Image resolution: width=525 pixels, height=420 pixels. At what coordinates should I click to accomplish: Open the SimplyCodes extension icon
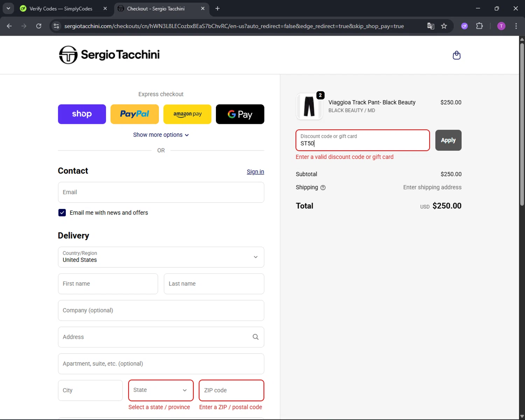tap(464, 26)
